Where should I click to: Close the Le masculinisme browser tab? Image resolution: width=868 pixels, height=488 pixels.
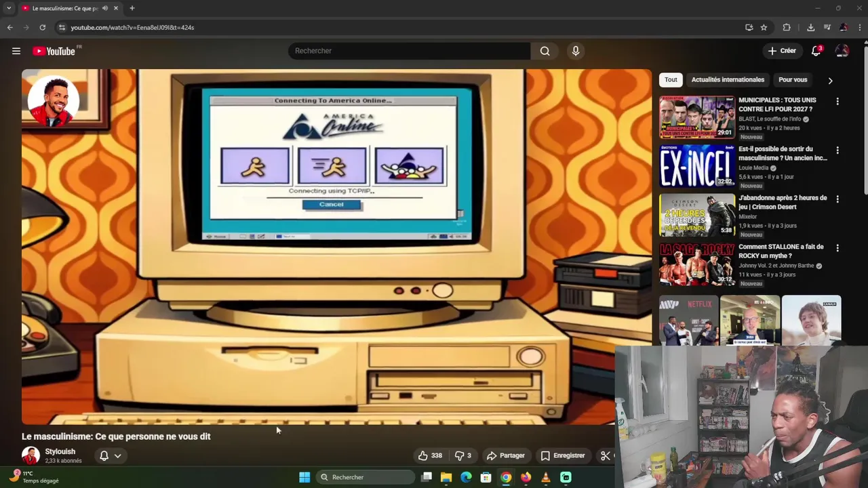pyautogui.click(x=116, y=8)
